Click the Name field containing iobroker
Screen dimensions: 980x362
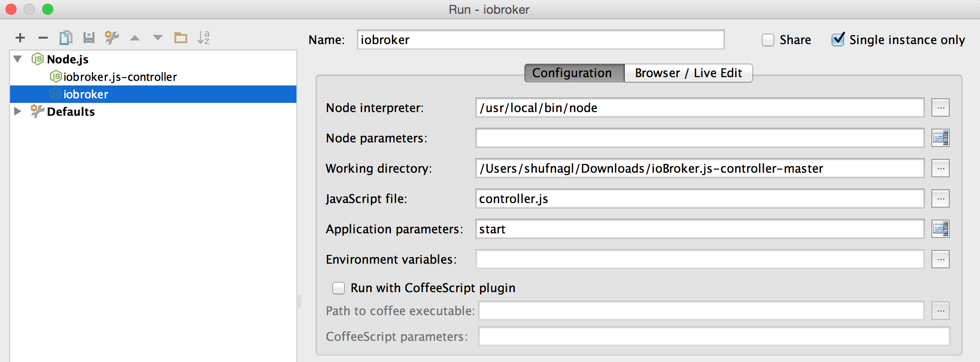(x=541, y=40)
